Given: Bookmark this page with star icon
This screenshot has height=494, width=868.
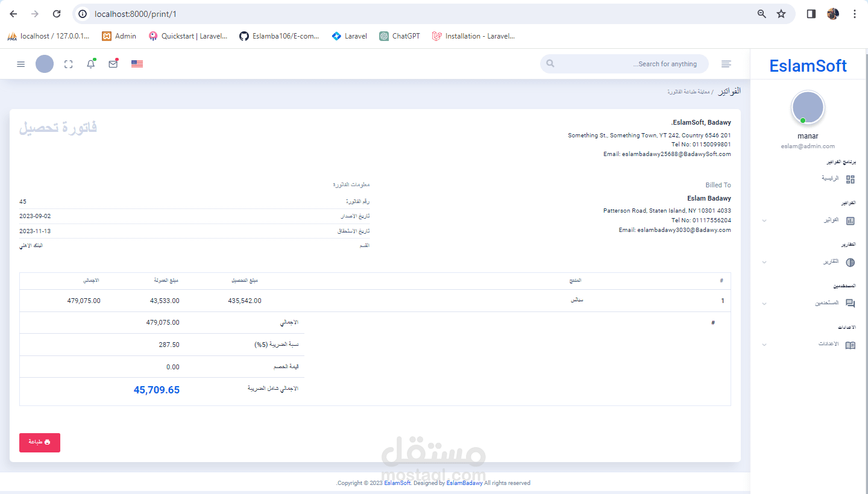Looking at the screenshot, I should point(781,14).
